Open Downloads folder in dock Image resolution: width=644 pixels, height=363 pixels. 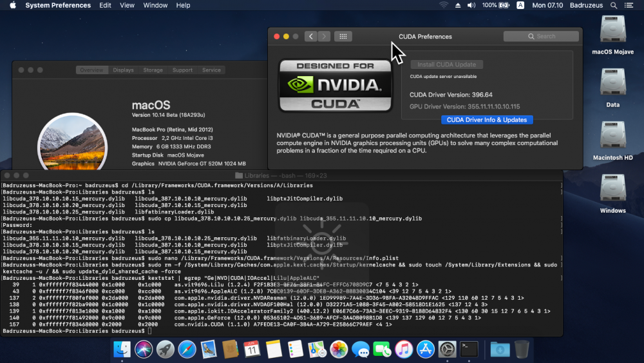point(500,349)
